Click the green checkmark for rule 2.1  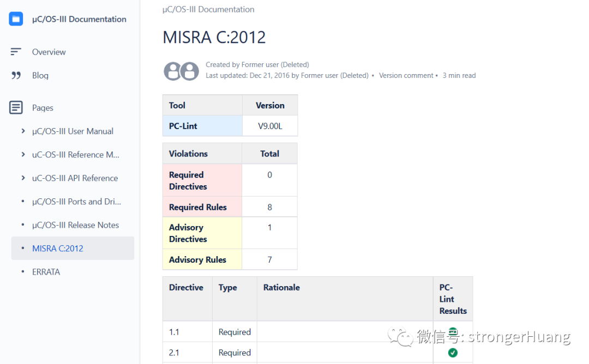coord(453,353)
